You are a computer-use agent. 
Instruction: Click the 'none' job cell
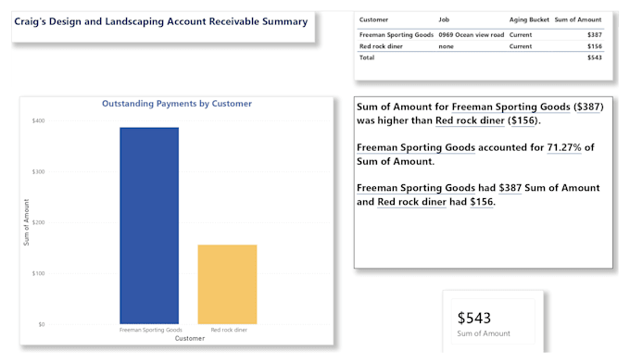(446, 46)
